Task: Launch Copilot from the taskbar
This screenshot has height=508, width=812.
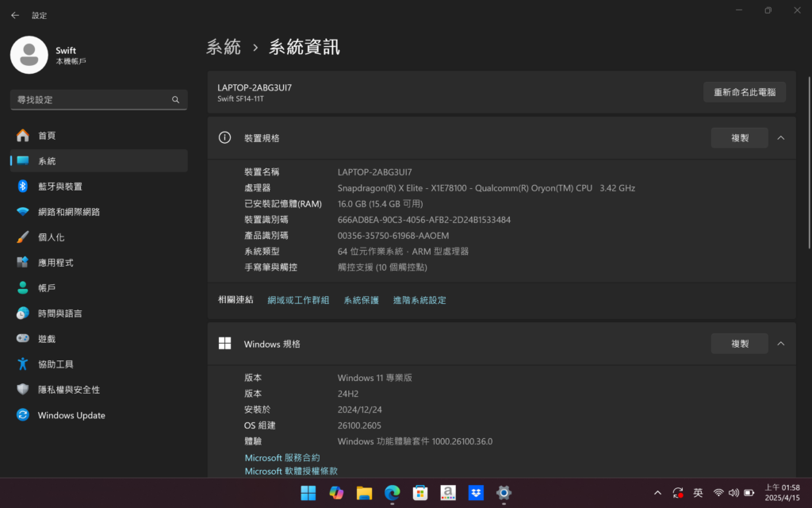Action: pos(336,492)
